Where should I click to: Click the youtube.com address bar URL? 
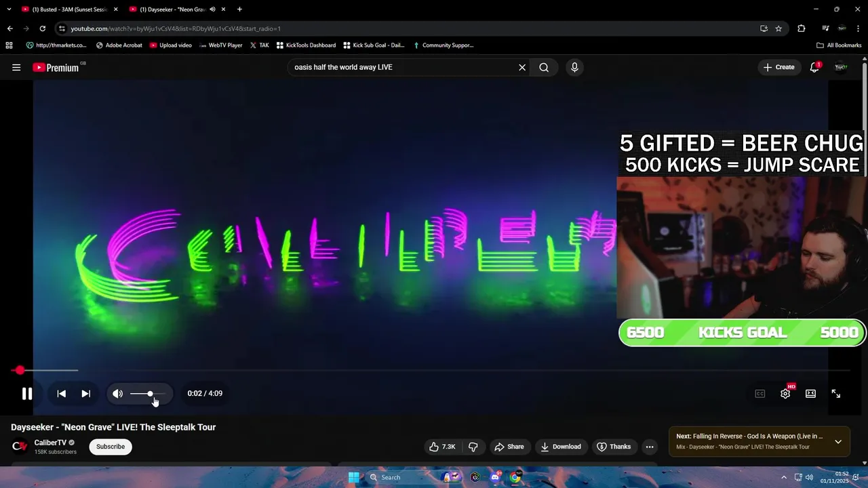[x=176, y=28]
